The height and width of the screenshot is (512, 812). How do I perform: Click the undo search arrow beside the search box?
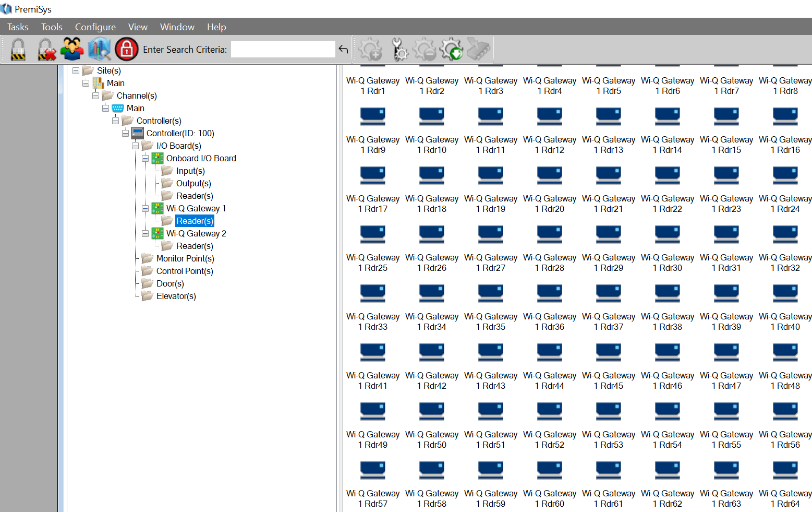pos(343,49)
